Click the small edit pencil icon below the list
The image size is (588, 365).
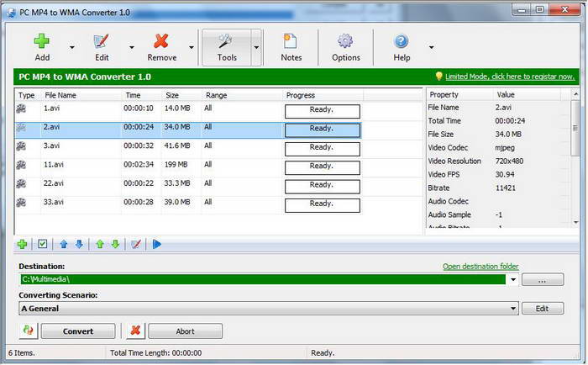click(136, 245)
